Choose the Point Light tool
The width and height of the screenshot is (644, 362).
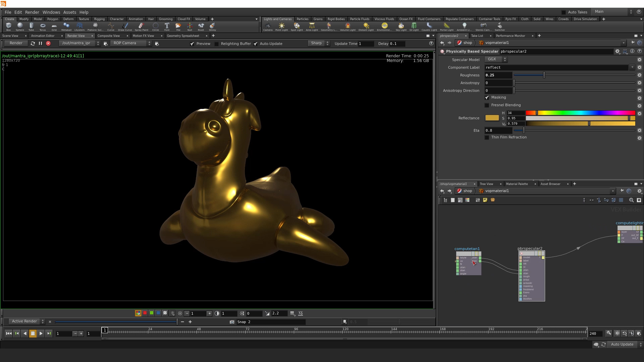pyautogui.click(x=281, y=26)
